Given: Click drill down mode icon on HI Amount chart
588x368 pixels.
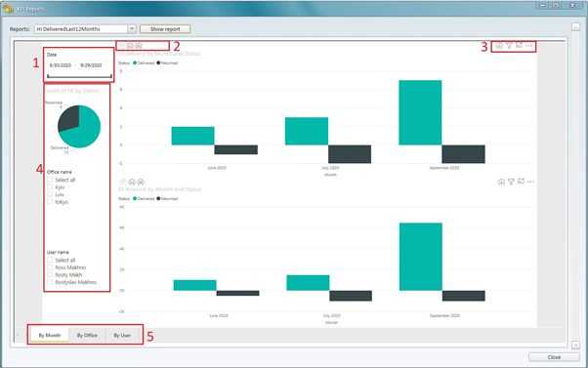Looking at the screenshot, I should coord(501,183).
